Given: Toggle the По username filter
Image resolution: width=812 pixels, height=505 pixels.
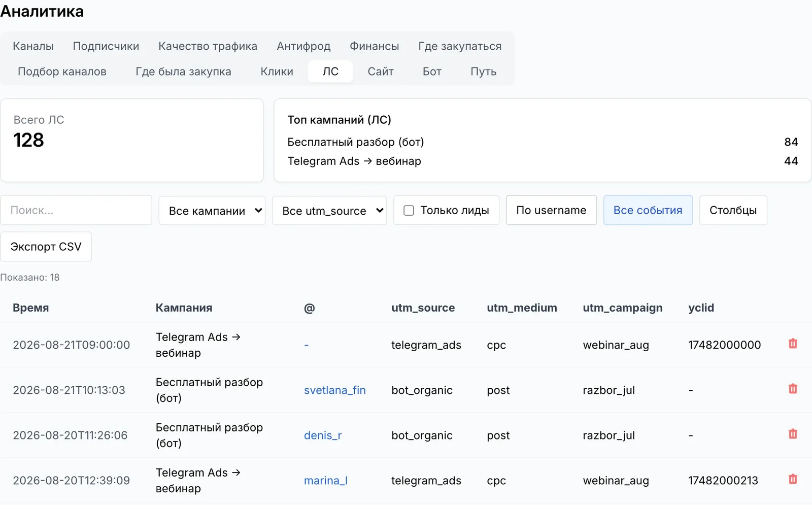Looking at the screenshot, I should (x=551, y=210).
